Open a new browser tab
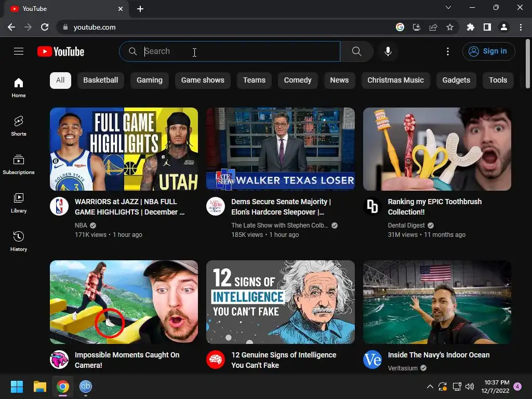Viewport: 532px width, 399px height. coord(140,9)
